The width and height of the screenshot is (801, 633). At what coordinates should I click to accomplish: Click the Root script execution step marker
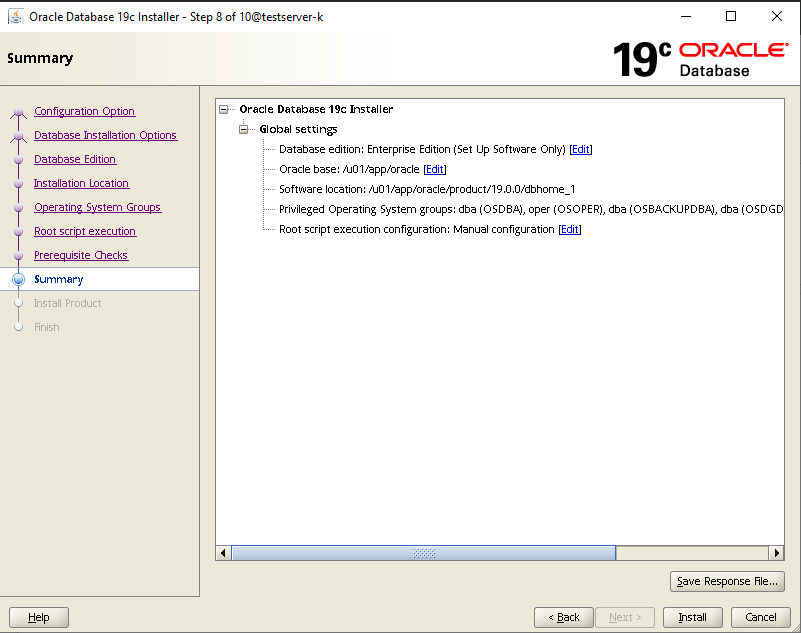tap(18, 231)
